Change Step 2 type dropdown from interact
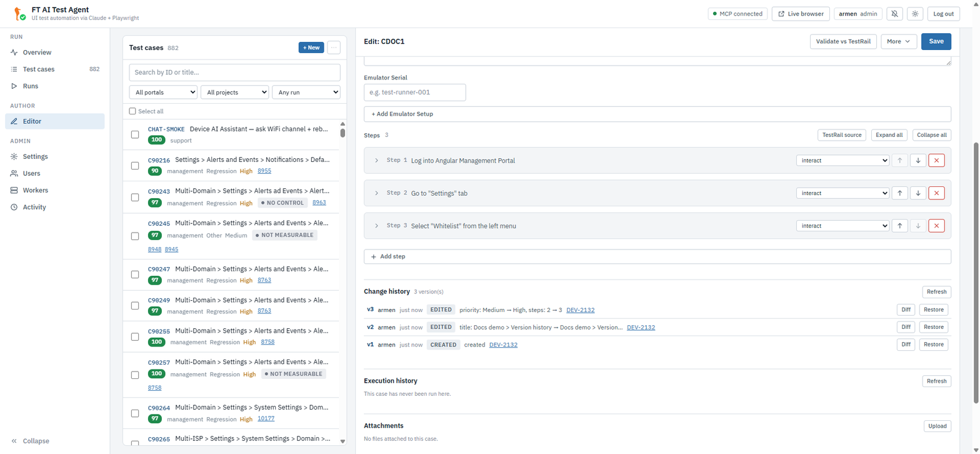The height and width of the screenshot is (454, 980). click(842, 193)
